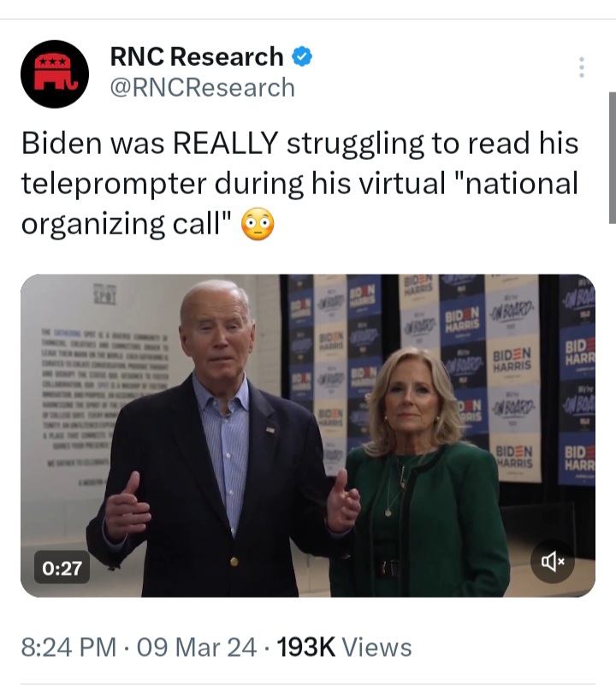Unmute the video with the speaker icon
The image size is (616, 685).
click(552, 561)
